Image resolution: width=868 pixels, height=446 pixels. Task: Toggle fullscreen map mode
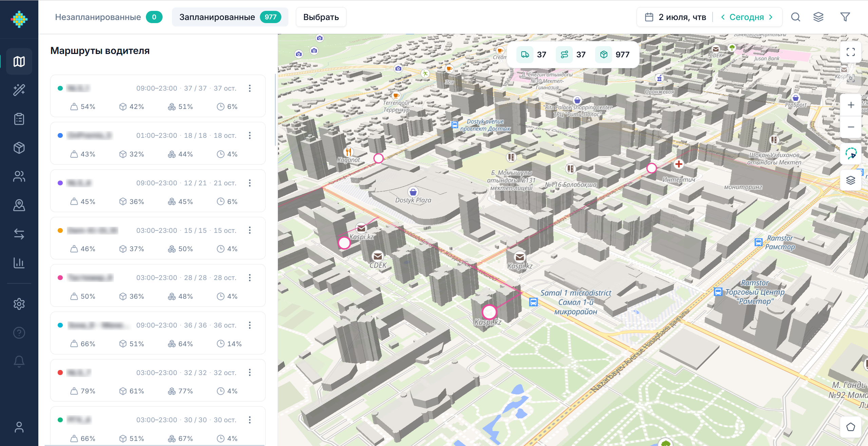[x=851, y=52]
